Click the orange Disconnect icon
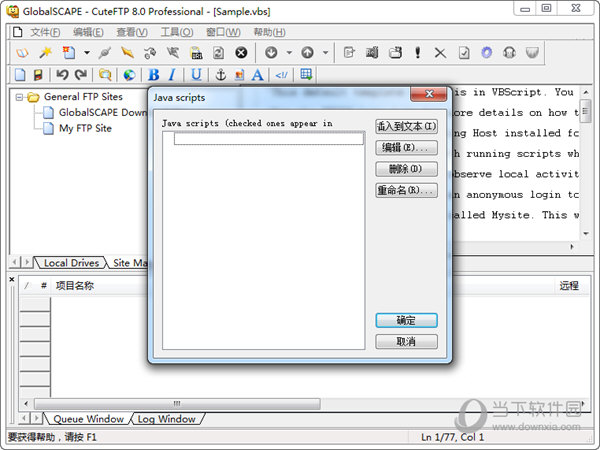600x450 pixels. click(x=127, y=53)
